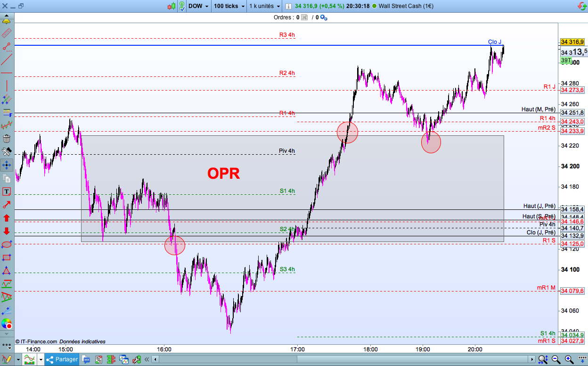Click the order ticket icon in bottom toolbar
588x366 pixels.
[x=137, y=359]
